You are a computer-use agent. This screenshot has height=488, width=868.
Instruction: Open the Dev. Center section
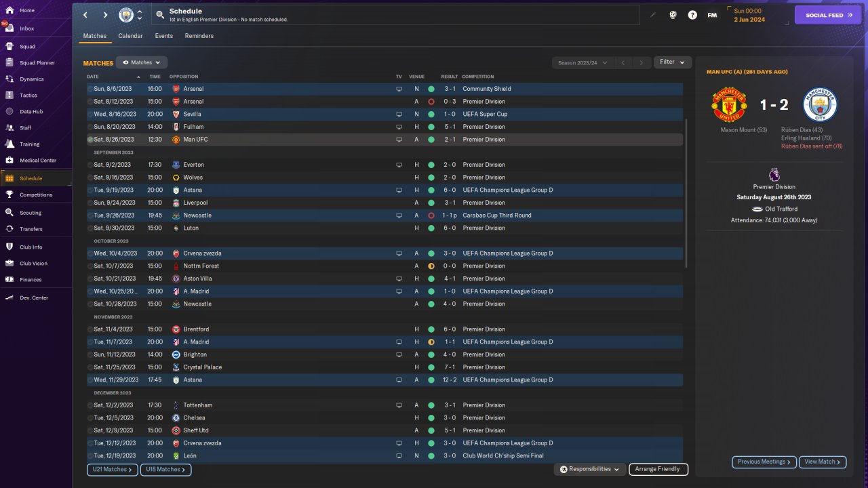[x=34, y=298]
